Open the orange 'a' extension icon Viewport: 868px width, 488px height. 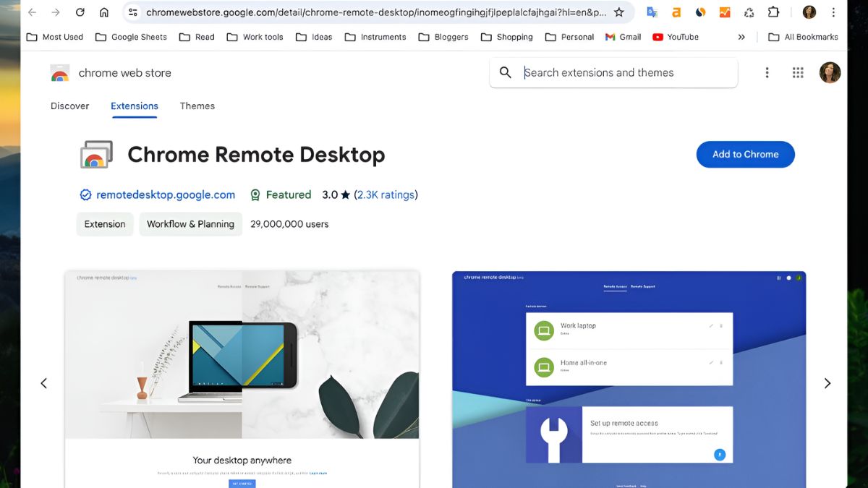point(676,12)
